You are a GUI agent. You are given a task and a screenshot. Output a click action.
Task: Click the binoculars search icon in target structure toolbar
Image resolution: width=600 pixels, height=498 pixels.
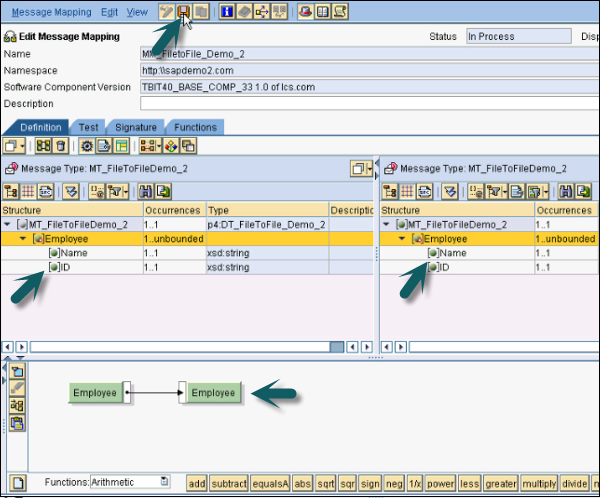point(566,191)
